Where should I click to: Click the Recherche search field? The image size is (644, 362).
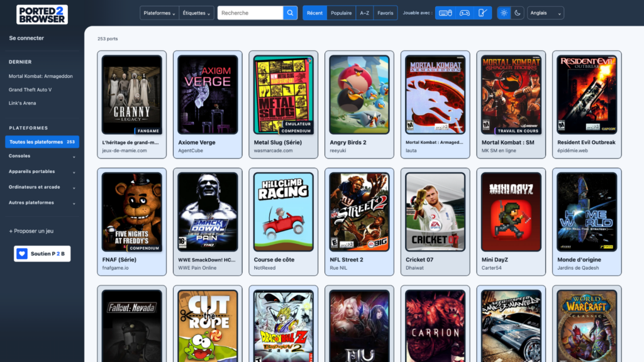[250, 13]
